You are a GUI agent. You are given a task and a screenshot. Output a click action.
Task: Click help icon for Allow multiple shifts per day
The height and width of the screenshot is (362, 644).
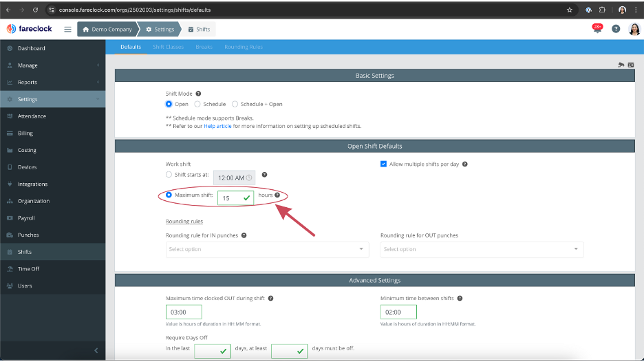pos(465,164)
